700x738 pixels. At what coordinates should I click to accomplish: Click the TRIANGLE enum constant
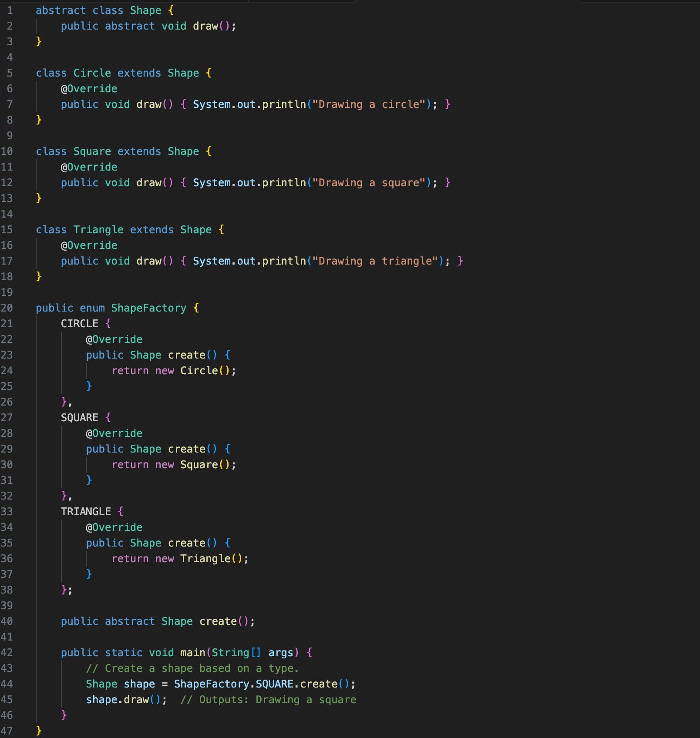coord(86,512)
